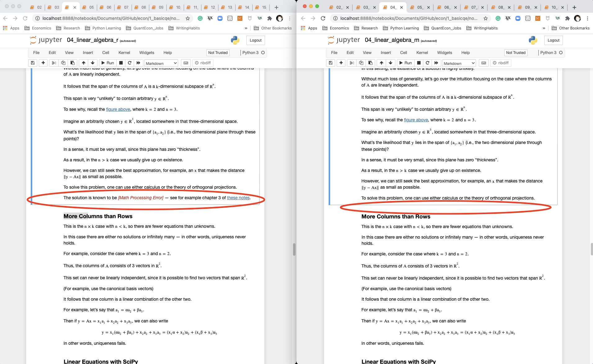Screen dimensions: 593x364
Task: Open View menu in right notebook
Action: point(367,53)
